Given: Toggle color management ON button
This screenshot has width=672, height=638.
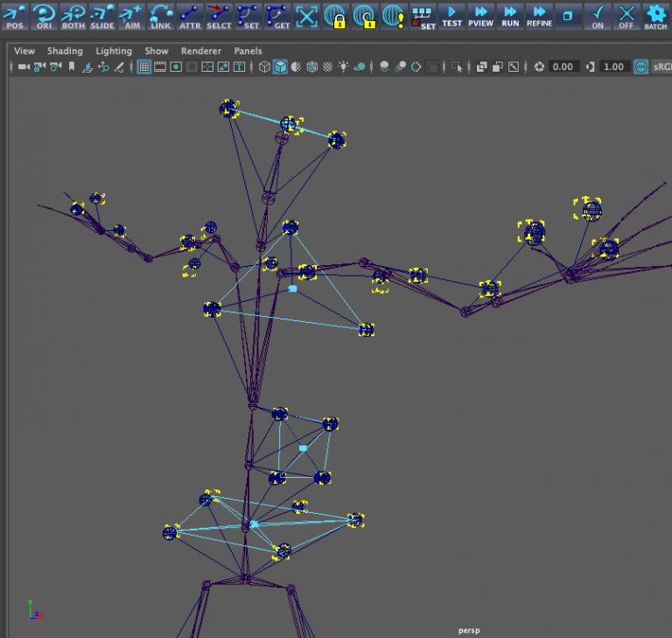Looking at the screenshot, I should click(641, 67).
